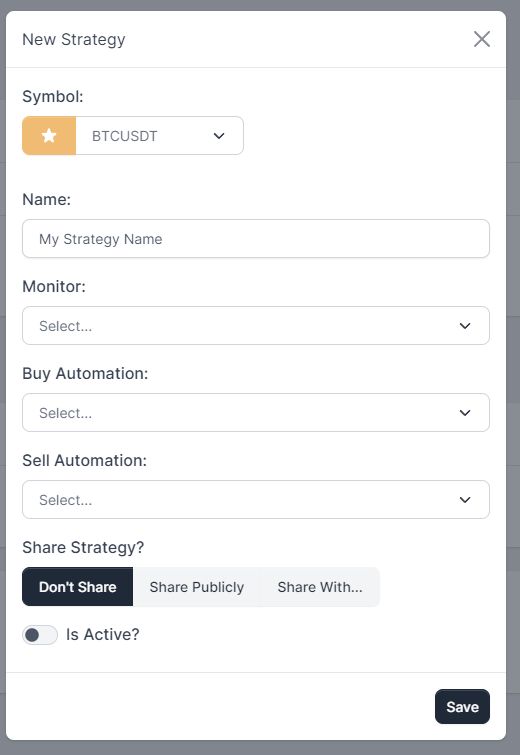Select the Don't Share option
This screenshot has width=520, height=755.
[x=78, y=586]
